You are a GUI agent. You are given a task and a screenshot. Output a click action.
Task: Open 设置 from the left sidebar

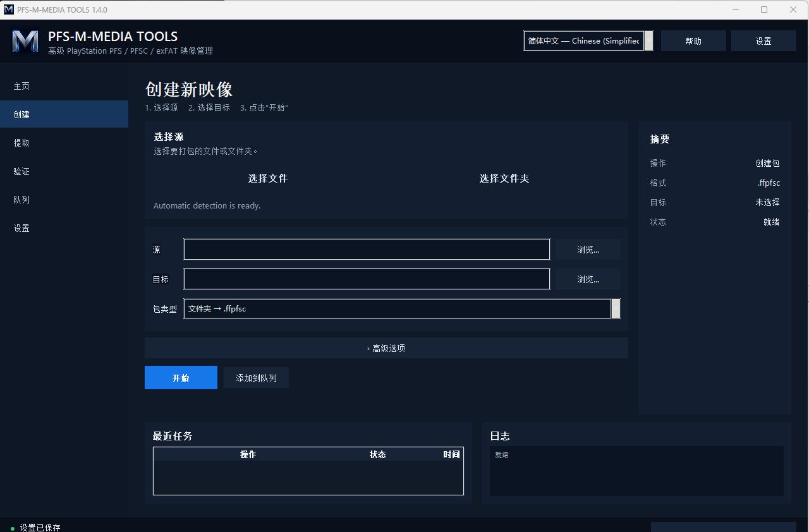(x=64, y=228)
